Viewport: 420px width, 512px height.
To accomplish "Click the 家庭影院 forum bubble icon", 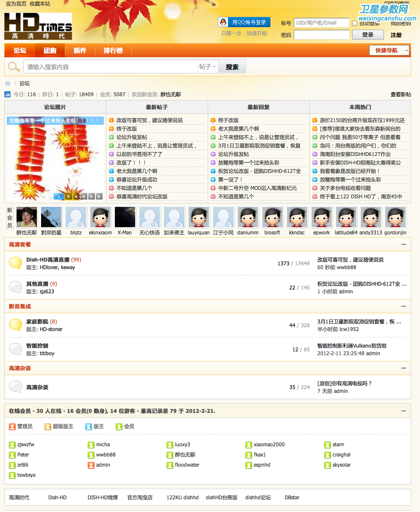I will click(16, 325).
